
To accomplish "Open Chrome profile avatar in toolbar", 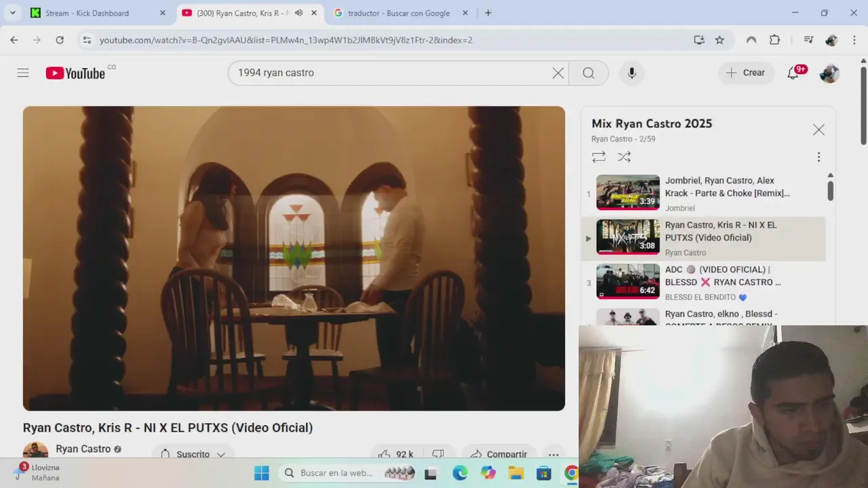I will [x=831, y=40].
